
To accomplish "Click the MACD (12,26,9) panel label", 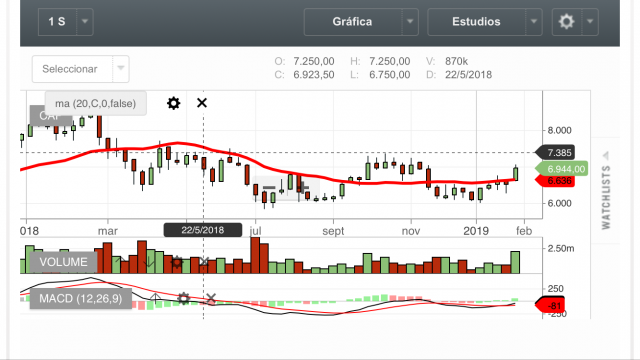I will coord(81,298).
